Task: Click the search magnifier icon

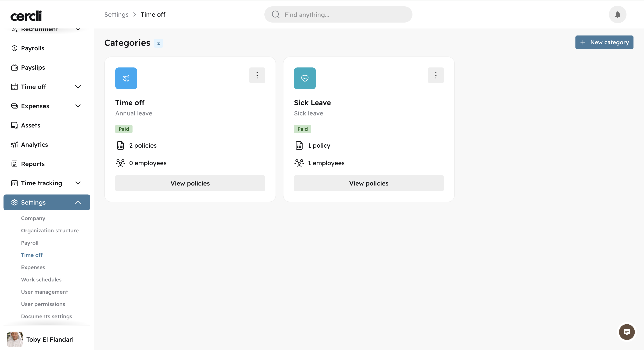Action: (x=276, y=14)
